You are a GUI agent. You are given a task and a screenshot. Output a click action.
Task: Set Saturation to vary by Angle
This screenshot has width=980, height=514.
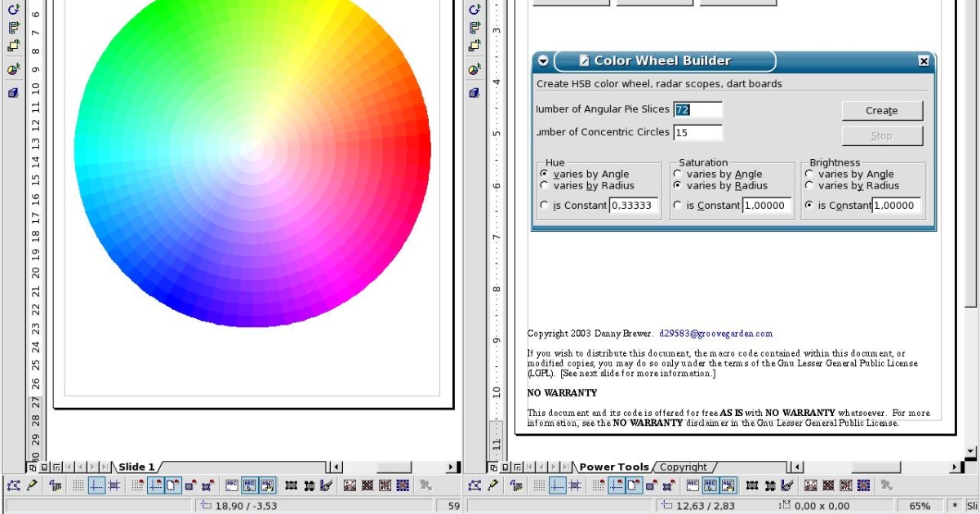677,174
